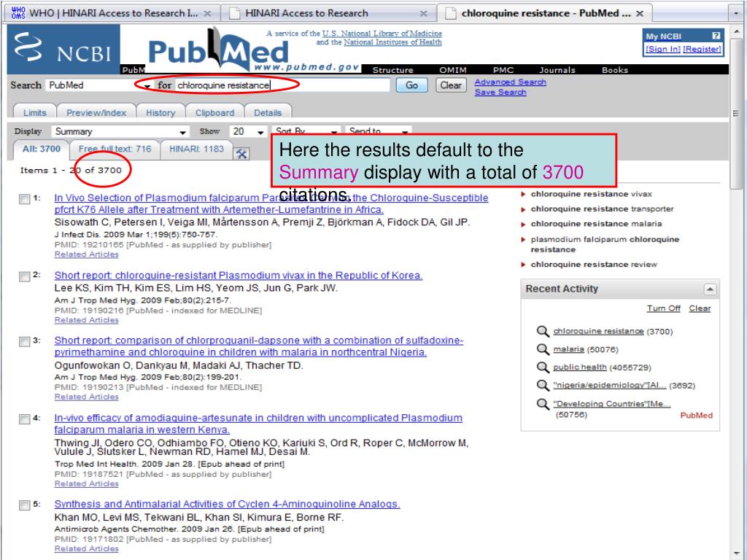Screen dimensions: 747x560
Task: Clear recent activity link
Action: pos(700,308)
